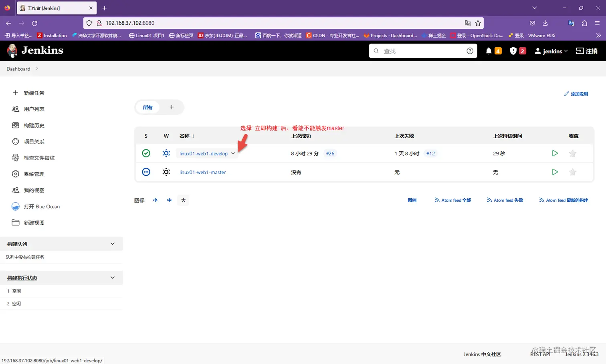Expand Dashboard breadcrumb chevron
606x364 pixels.
(37, 68)
